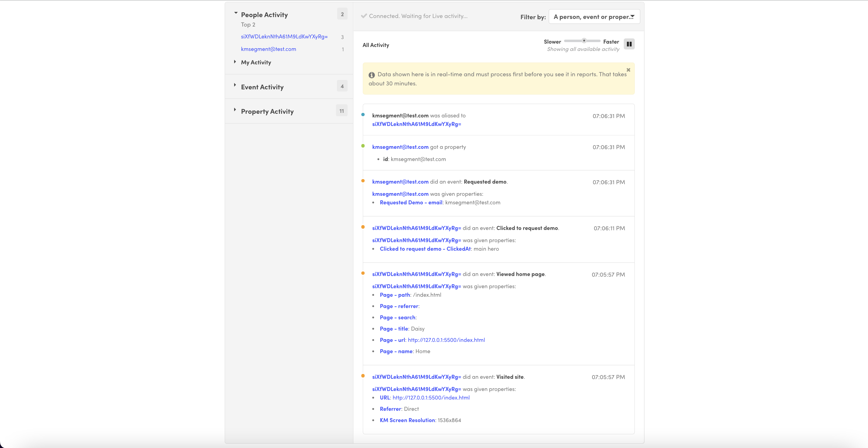Expand the Property Activity section

[x=235, y=109]
